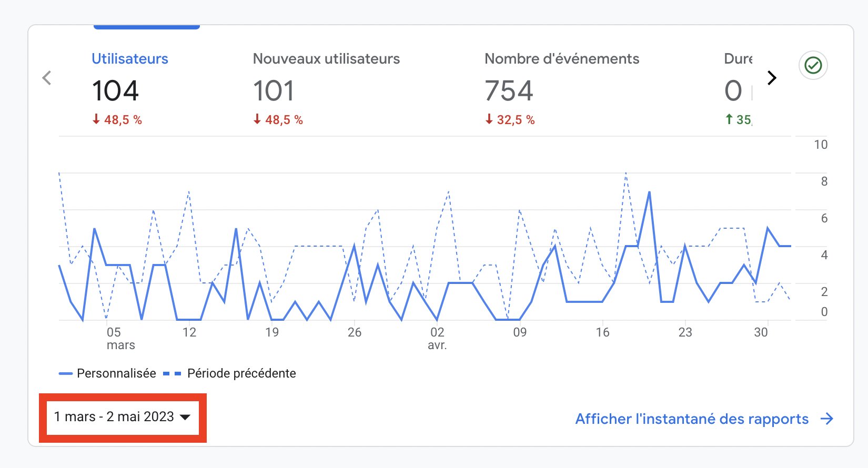The height and width of the screenshot is (468, 868).
Task: Toggle the Personnalisée legend entry
Action: click(107, 373)
